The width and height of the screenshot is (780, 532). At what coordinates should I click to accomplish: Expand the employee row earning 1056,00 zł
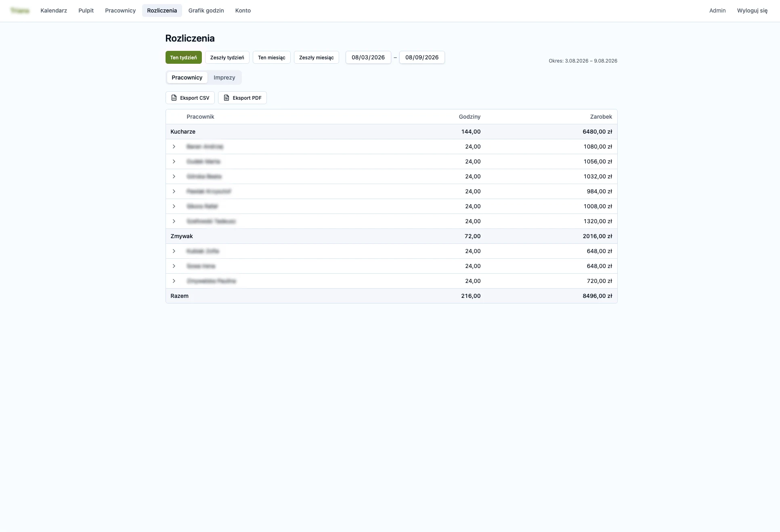tap(174, 161)
